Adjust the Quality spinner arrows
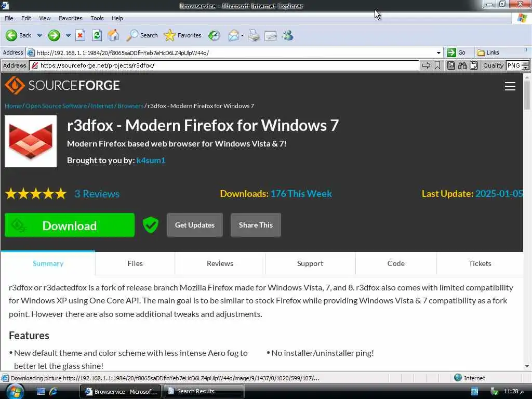This screenshot has width=532, height=399. tap(526, 65)
